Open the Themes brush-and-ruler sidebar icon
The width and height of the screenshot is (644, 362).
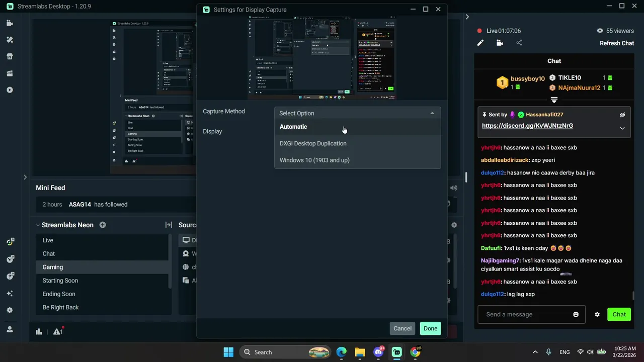pyautogui.click(x=10, y=40)
